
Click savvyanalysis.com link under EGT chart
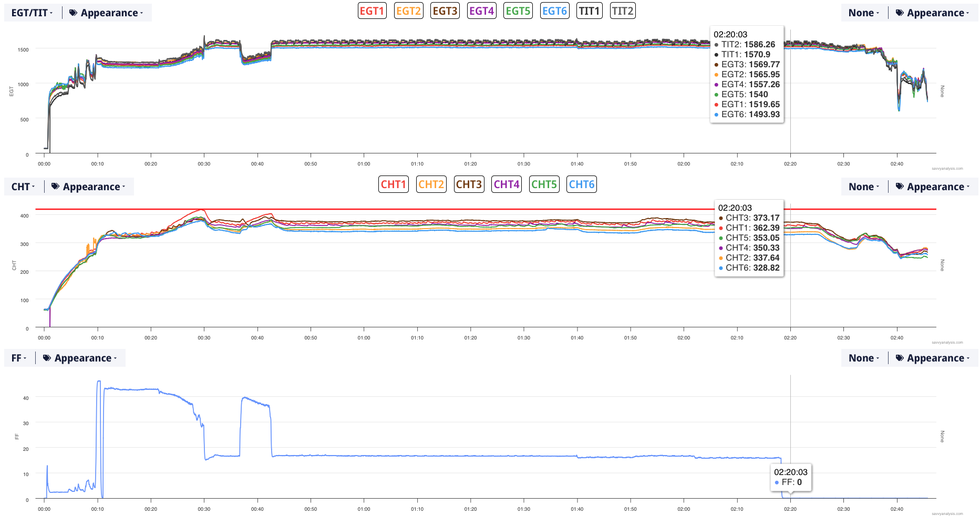tap(947, 169)
